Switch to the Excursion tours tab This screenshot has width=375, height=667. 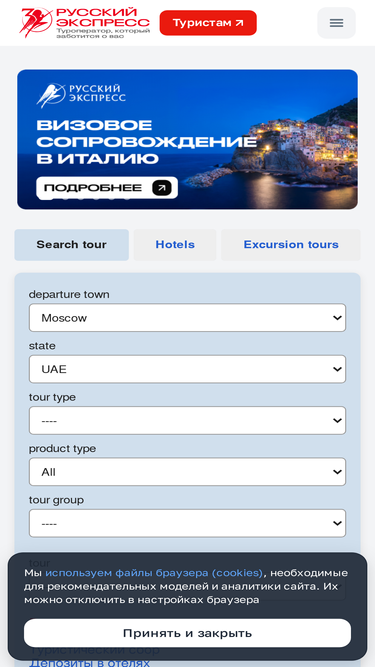point(291,245)
